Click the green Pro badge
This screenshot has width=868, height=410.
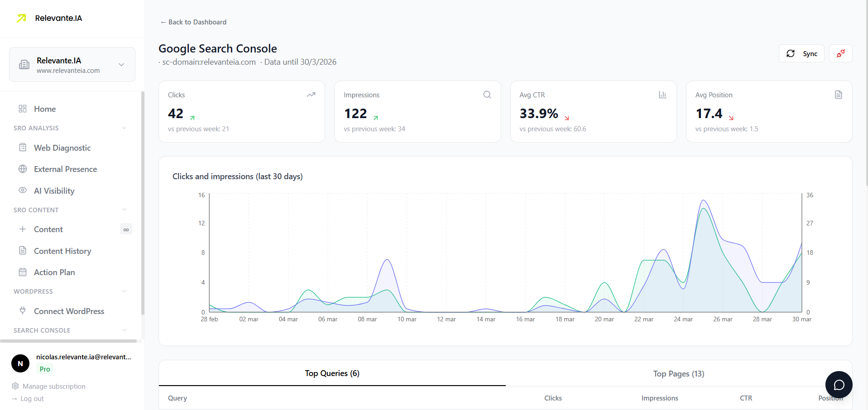coord(44,369)
